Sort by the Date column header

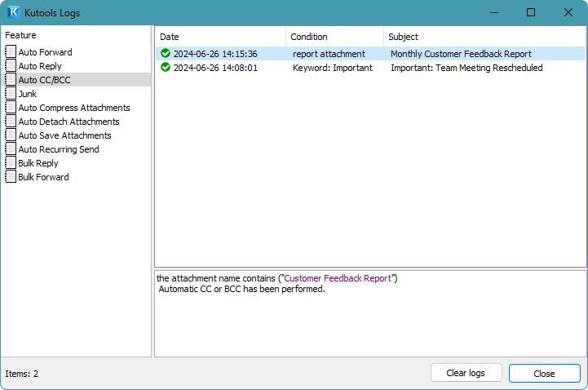coord(220,37)
